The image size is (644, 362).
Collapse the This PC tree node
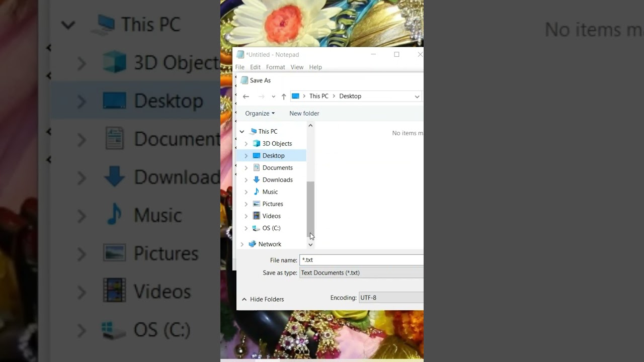pyautogui.click(x=242, y=132)
